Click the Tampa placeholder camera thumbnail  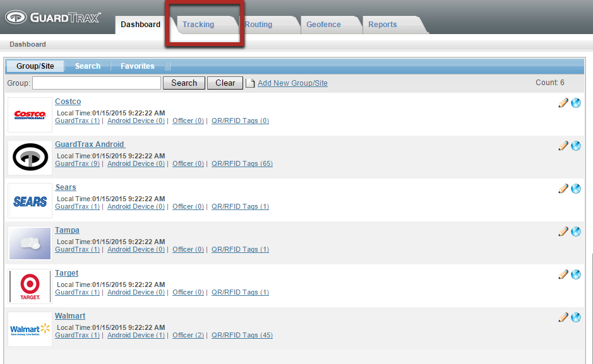(x=30, y=243)
